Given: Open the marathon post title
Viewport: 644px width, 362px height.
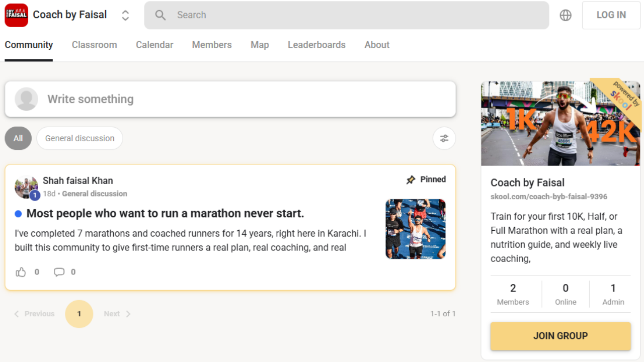Looking at the screenshot, I should (x=165, y=213).
